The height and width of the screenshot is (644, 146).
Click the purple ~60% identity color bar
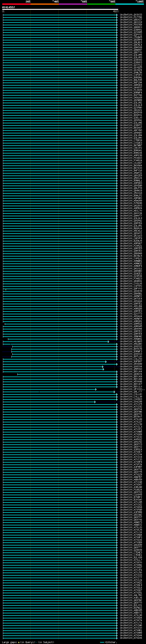point(73,4)
